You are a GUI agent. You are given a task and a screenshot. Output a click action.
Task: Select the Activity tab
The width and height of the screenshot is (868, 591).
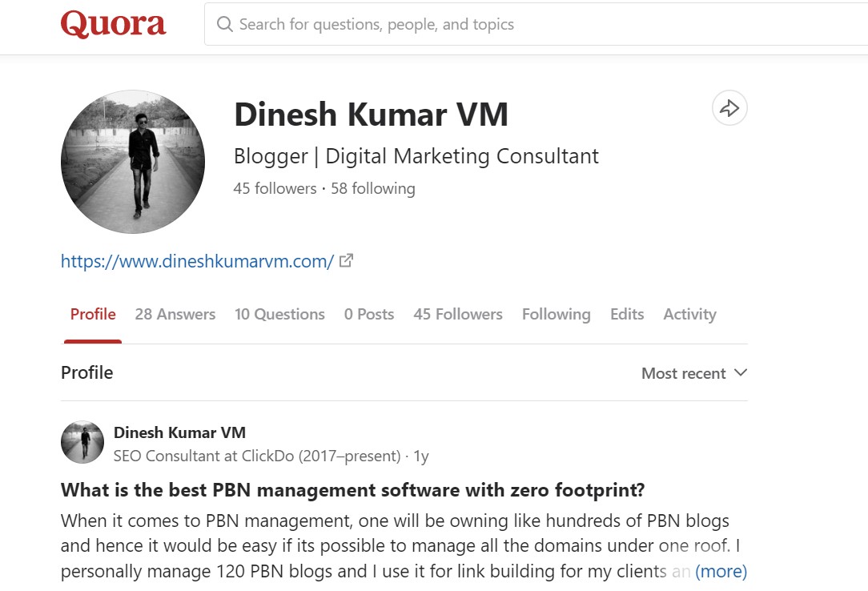(x=689, y=314)
